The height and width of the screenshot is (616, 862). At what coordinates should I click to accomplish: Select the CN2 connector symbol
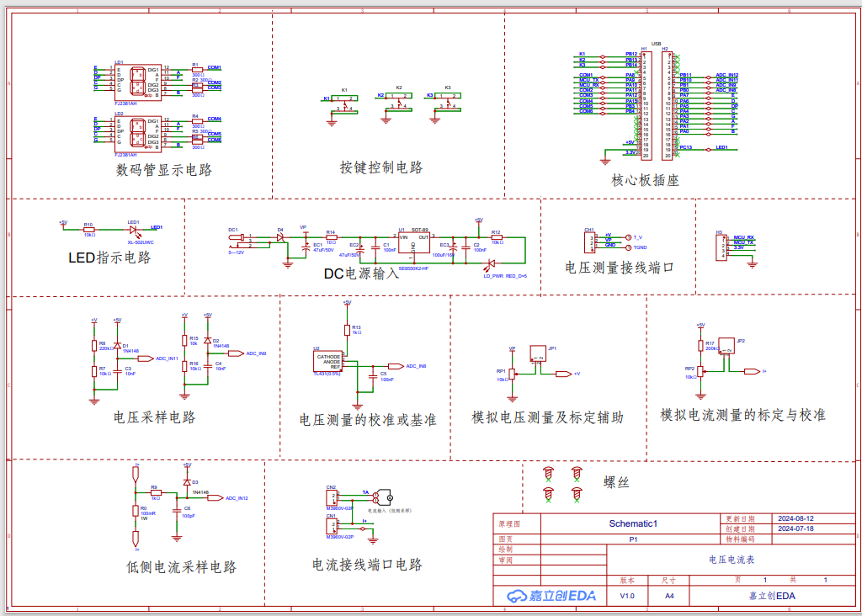332,498
